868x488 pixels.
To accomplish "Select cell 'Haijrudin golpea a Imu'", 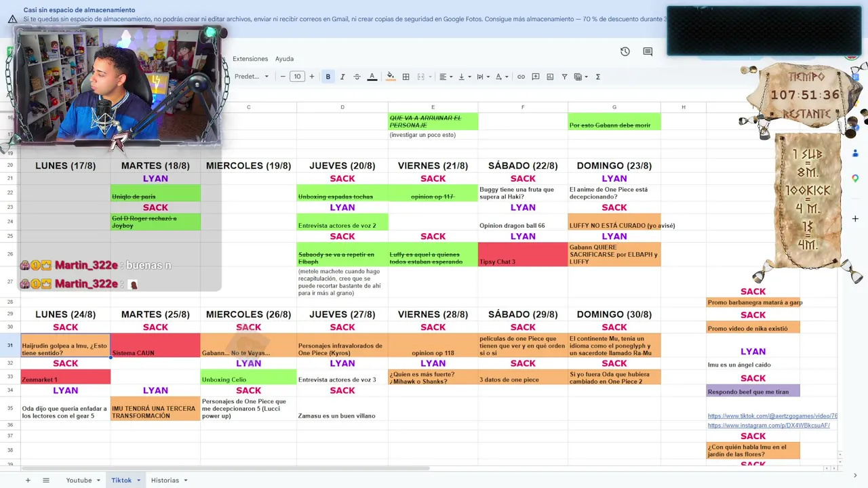I will coord(65,346).
